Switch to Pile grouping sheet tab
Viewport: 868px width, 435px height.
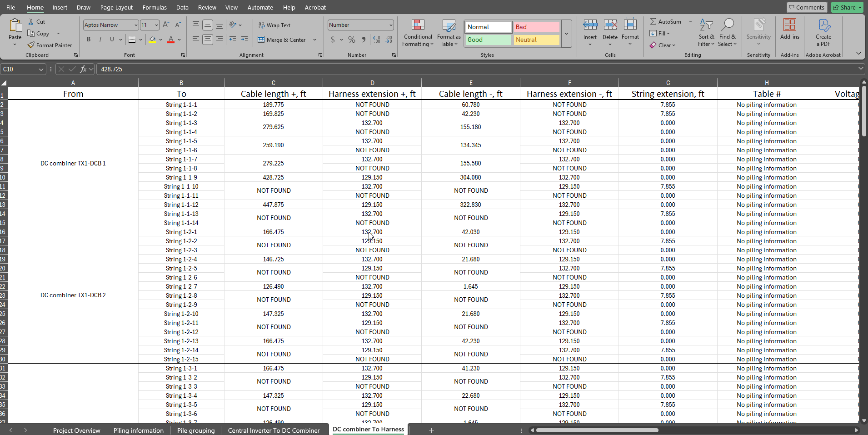(x=195, y=430)
